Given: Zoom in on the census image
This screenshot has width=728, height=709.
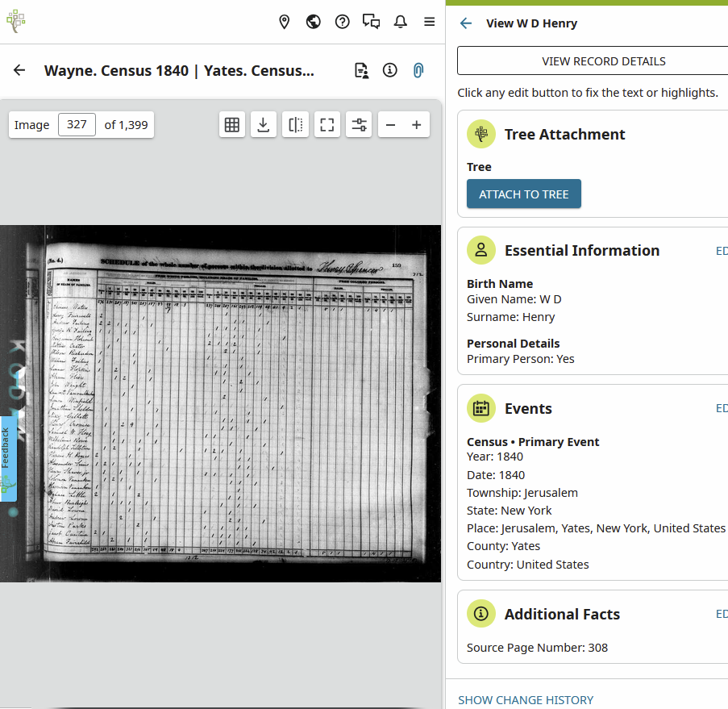Looking at the screenshot, I should tap(417, 124).
